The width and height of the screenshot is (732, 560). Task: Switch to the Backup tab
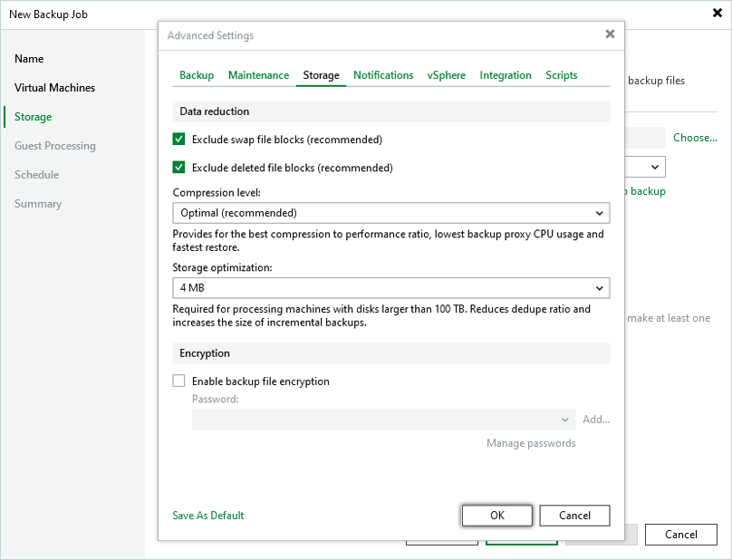coord(197,75)
